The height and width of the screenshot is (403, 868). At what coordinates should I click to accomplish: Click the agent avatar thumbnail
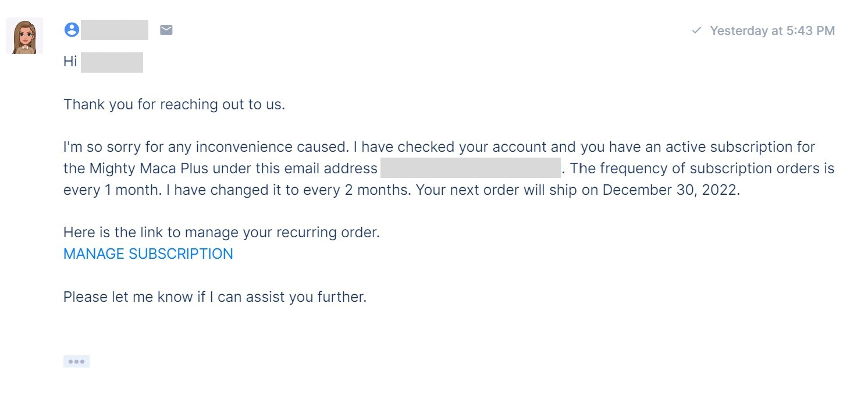pos(24,36)
